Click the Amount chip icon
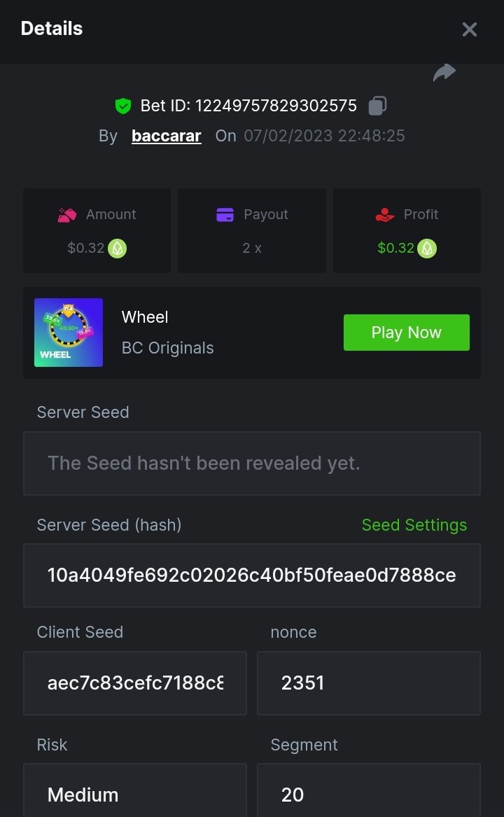Image resolution: width=504 pixels, height=817 pixels. tap(66, 215)
